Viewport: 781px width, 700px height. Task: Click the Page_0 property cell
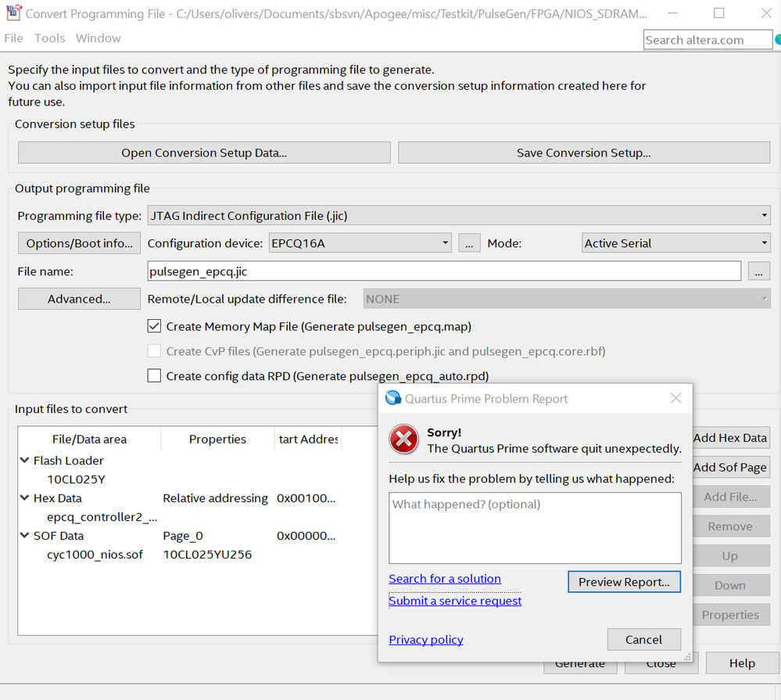[x=183, y=536]
